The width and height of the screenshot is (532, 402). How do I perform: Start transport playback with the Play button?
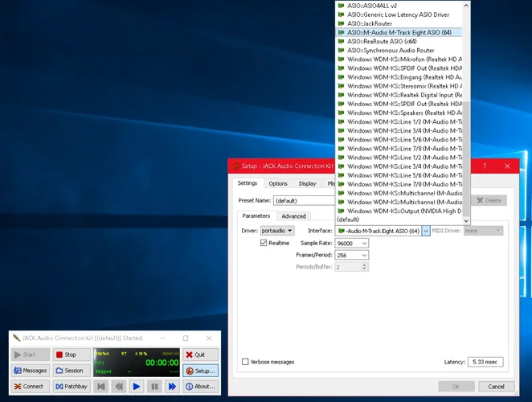pos(137,387)
